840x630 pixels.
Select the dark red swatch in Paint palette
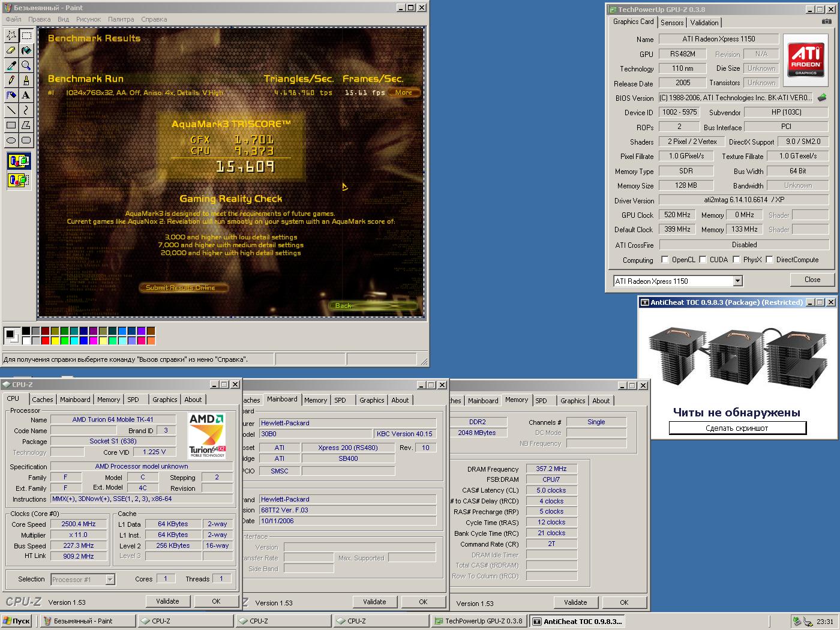(x=46, y=331)
